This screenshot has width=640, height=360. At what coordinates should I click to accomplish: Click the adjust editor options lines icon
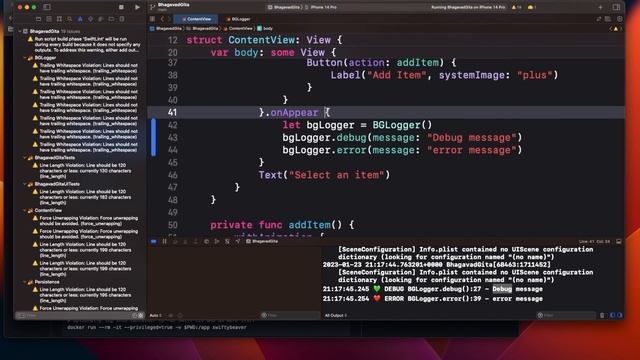[608, 19]
